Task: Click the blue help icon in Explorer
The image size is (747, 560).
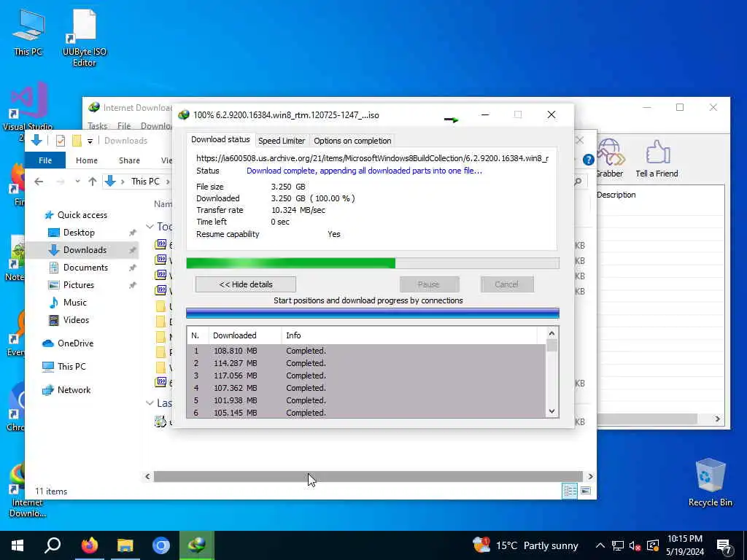Action: pos(589,160)
